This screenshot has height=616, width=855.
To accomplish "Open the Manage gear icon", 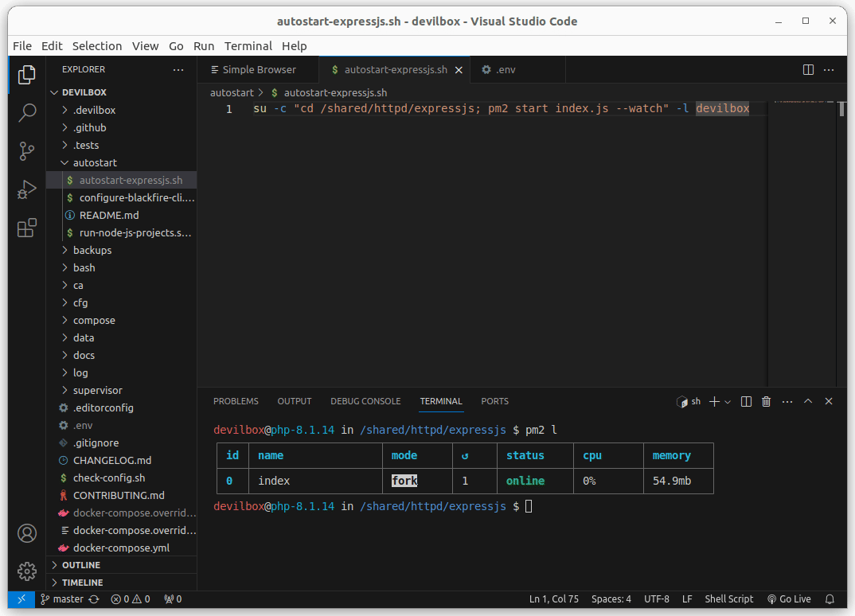I will pos(27,571).
